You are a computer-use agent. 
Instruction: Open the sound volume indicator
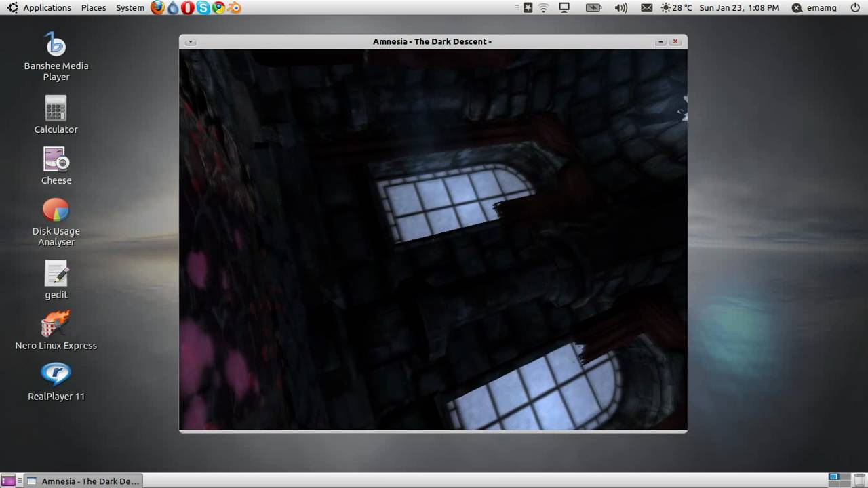point(620,7)
